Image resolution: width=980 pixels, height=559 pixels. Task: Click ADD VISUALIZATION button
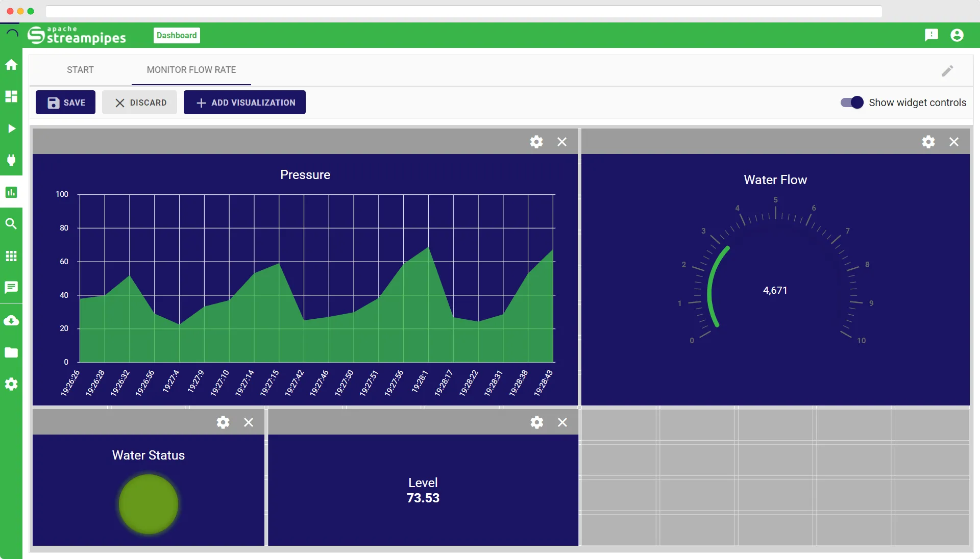pos(244,103)
